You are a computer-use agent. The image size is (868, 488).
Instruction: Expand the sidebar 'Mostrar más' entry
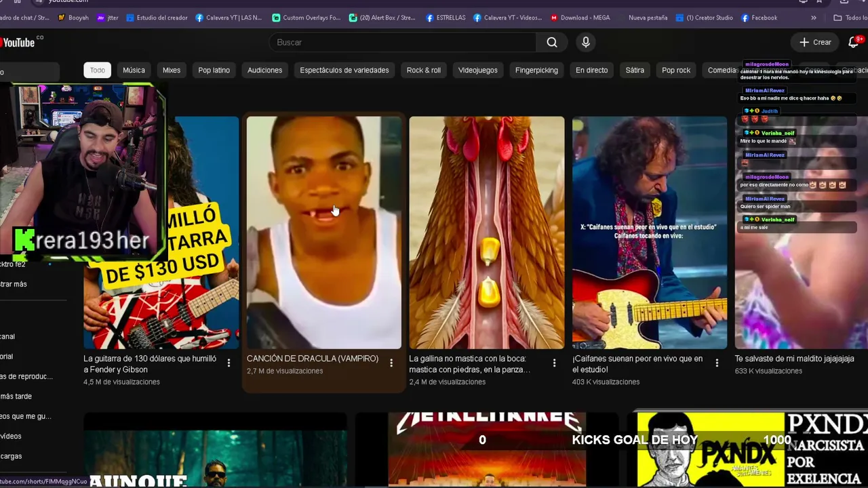(x=14, y=284)
